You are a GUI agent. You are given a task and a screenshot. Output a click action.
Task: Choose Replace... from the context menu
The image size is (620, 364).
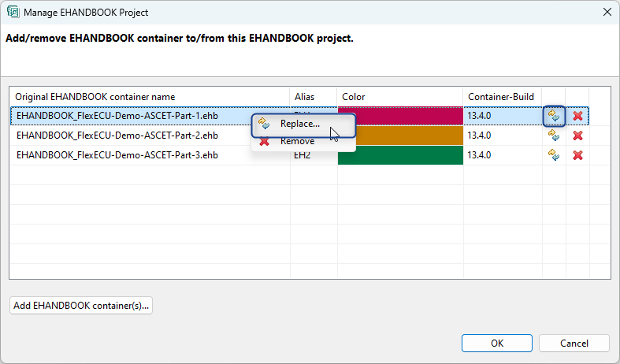(x=299, y=124)
